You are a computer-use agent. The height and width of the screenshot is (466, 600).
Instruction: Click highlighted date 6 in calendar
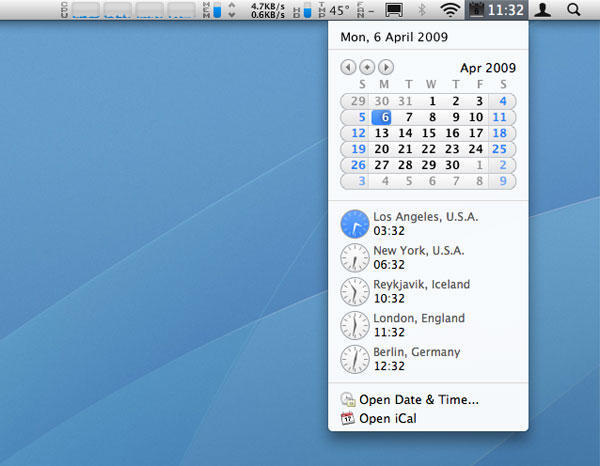point(384,117)
